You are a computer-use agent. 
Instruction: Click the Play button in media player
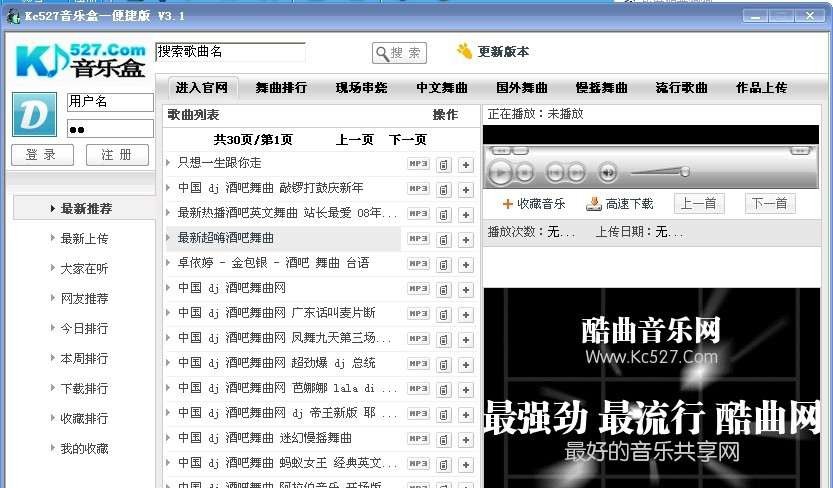(x=500, y=173)
